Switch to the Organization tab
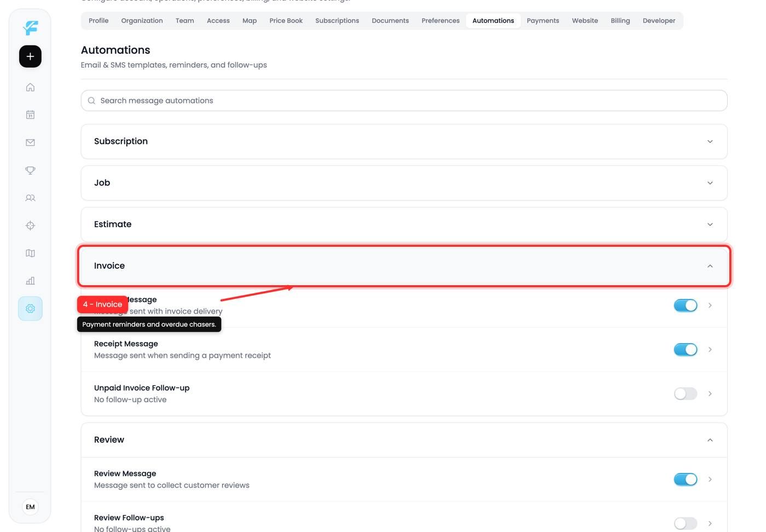The height and width of the screenshot is (532, 766). click(142, 21)
